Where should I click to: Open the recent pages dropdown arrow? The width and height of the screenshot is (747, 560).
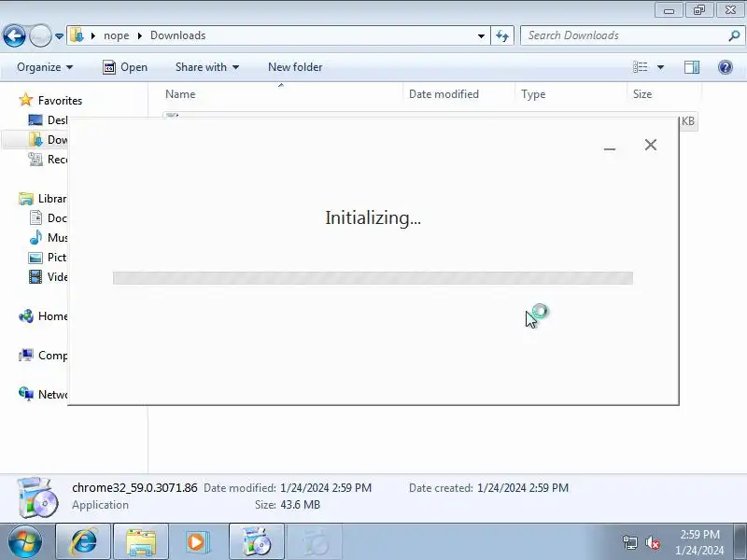[x=59, y=36]
